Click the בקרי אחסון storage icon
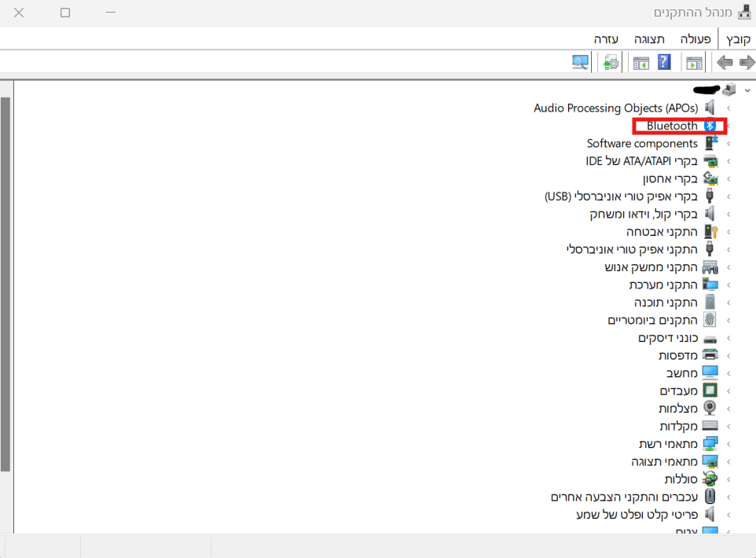Image resolution: width=756 pixels, height=558 pixels. (x=710, y=178)
